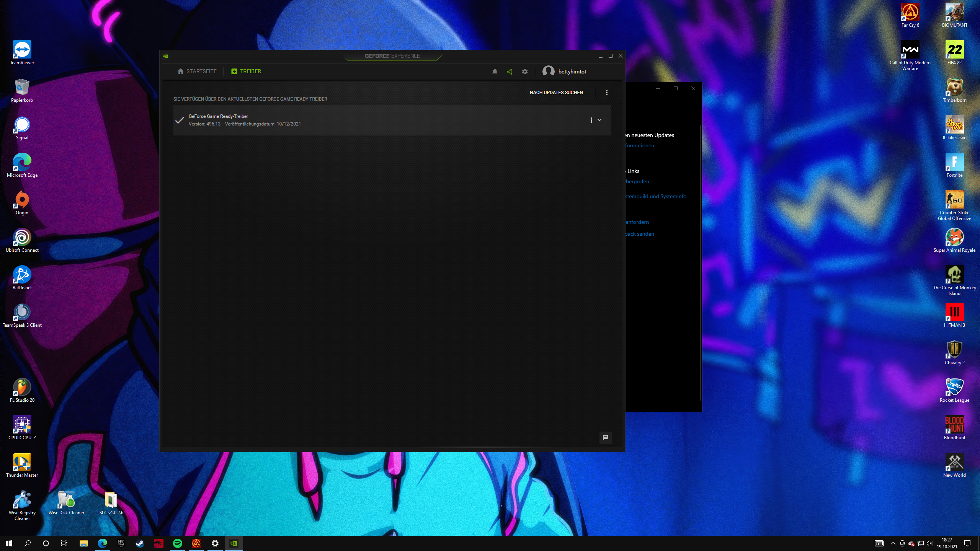Click the 'stembuild und Systeminfo' link

pos(656,196)
